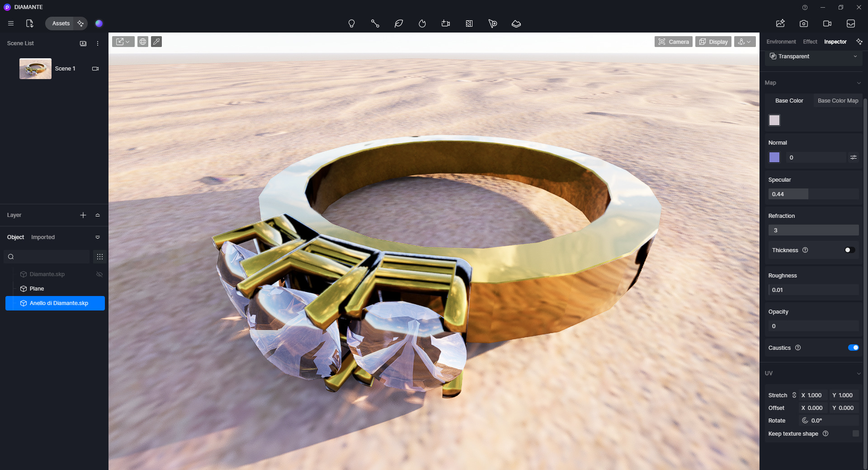The width and height of the screenshot is (868, 470).
Task: Open the viewport export dropdown
Action: click(123, 42)
